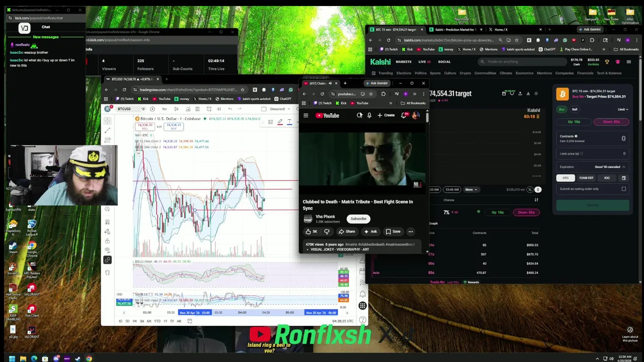Image resolution: width=644 pixels, height=362 pixels.
Task: Open Limit order type dropdown
Action: (623, 109)
